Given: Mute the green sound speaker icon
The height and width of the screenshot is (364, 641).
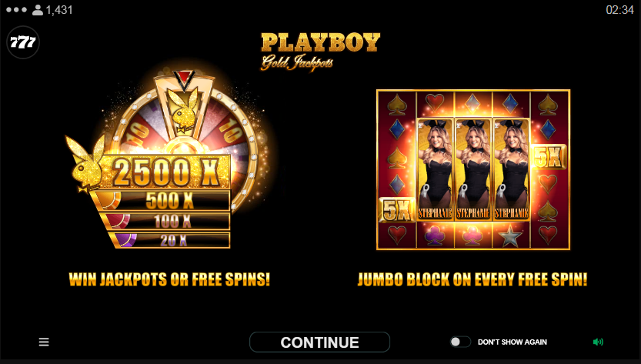Looking at the screenshot, I should click(598, 342).
